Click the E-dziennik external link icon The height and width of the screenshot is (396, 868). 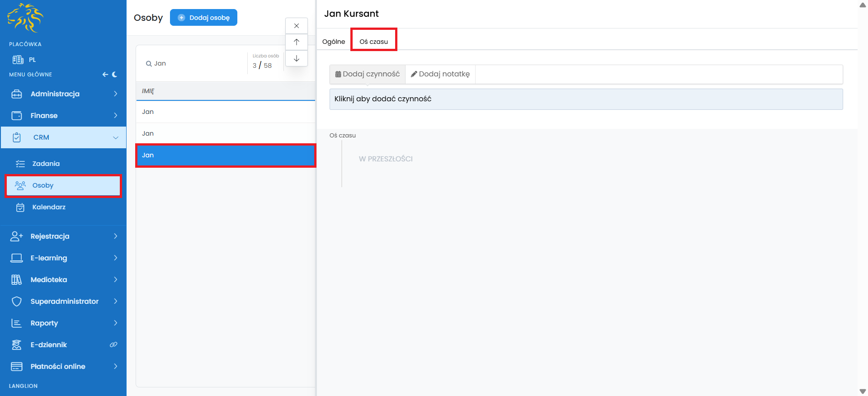tap(113, 344)
